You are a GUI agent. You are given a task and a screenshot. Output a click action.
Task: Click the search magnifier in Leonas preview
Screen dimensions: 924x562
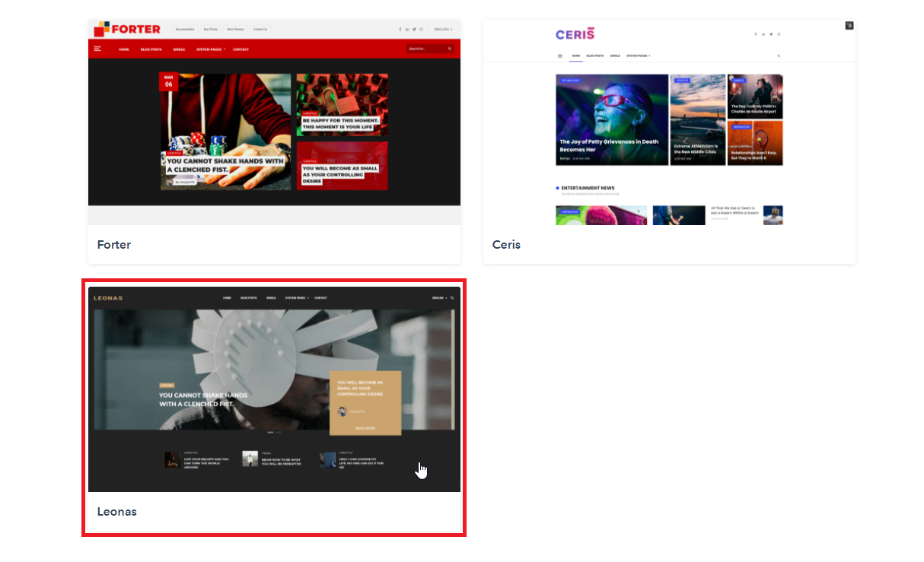pyautogui.click(x=452, y=298)
